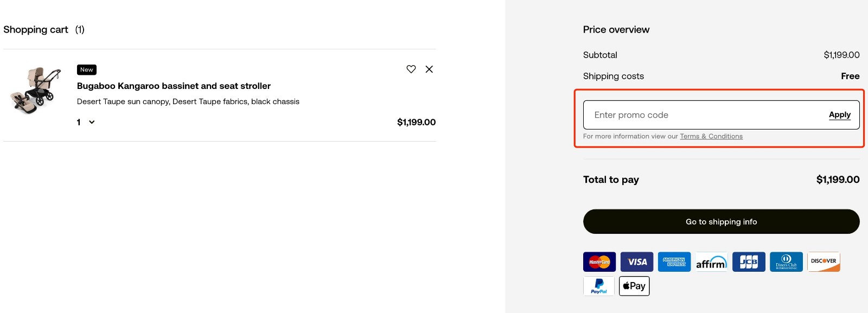Open the Terms & Conditions link
Image resolution: width=868 pixels, height=313 pixels.
711,136
